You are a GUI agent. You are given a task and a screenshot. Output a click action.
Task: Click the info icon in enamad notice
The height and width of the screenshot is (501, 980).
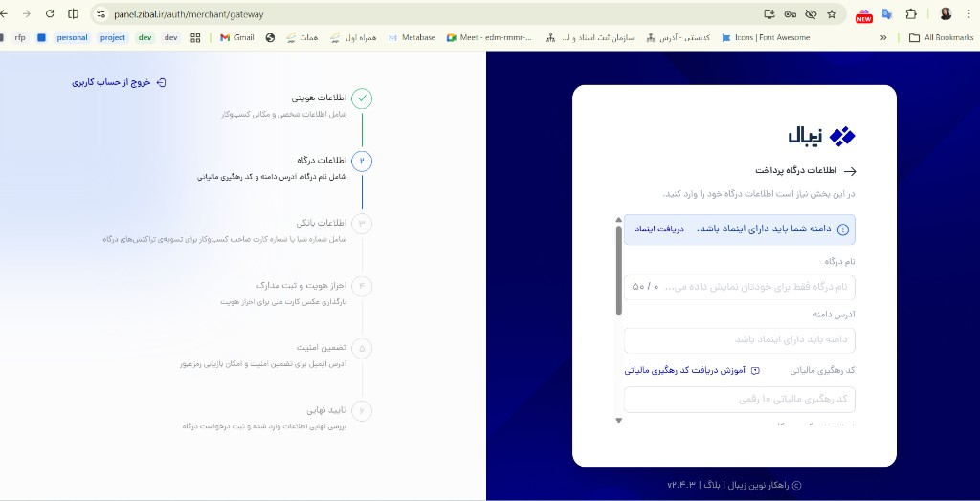(842, 229)
